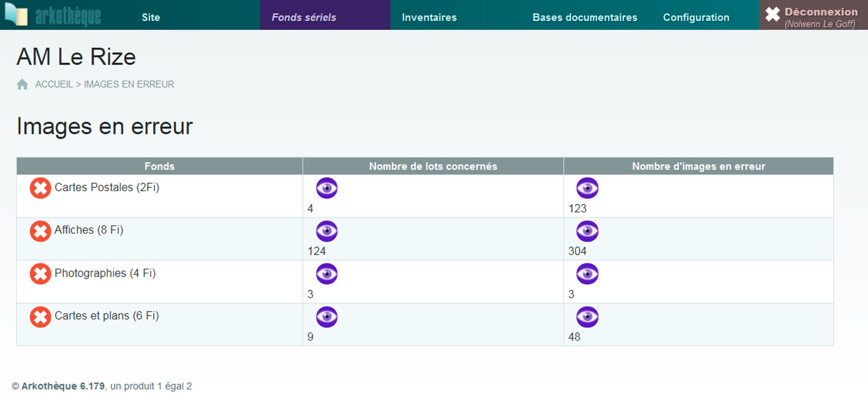Open the Configuration menu
This screenshot has width=868, height=398.
[x=696, y=17]
